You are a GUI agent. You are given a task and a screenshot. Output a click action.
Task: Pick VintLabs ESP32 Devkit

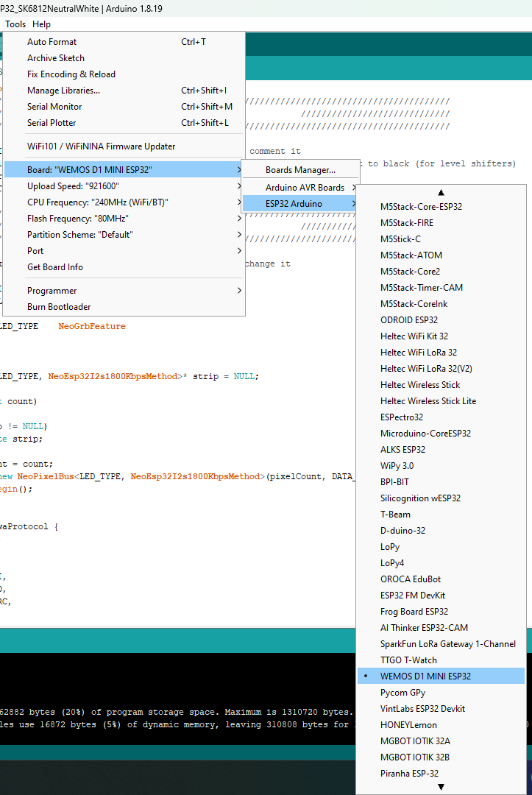click(441, 708)
